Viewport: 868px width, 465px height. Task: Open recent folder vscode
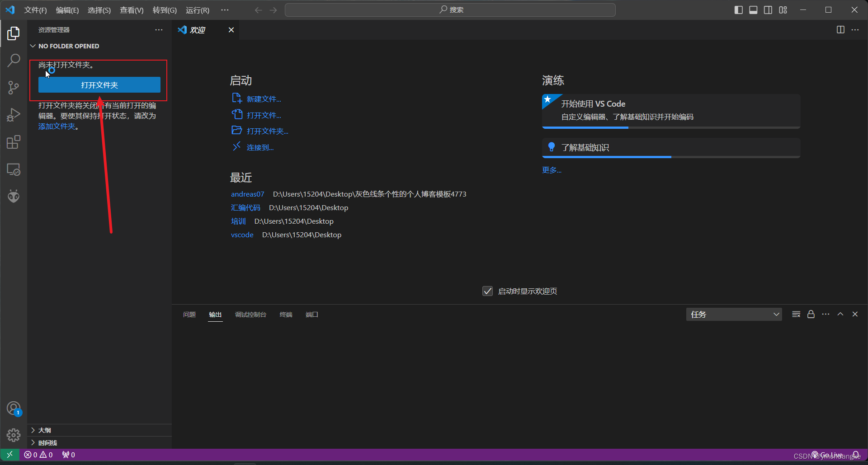(x=242, y=235)
